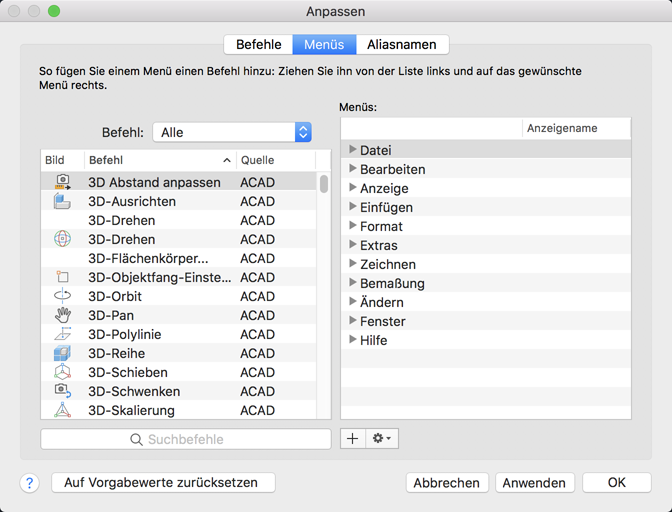
Task: Click the command list scrollbar
Action: click(x=324, y=185)
